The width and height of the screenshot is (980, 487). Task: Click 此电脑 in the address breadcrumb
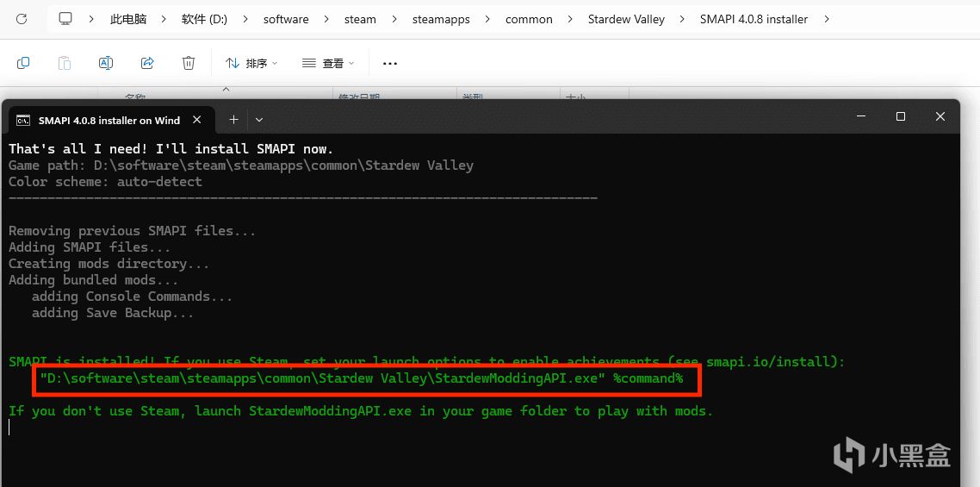point(128,20)
